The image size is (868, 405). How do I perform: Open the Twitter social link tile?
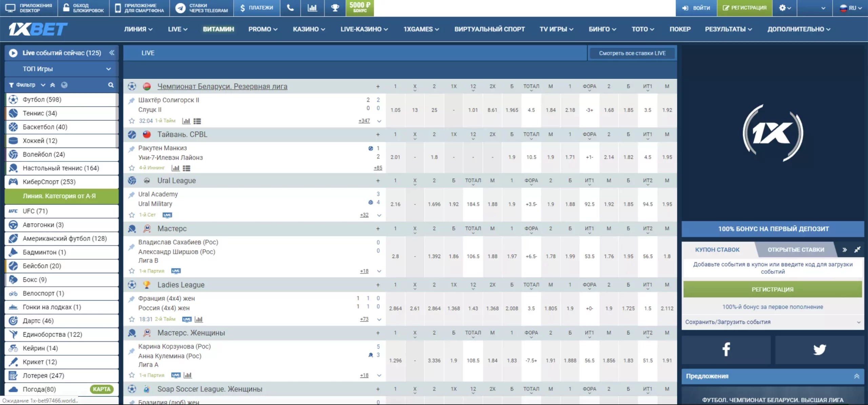(x=819, y=349)
